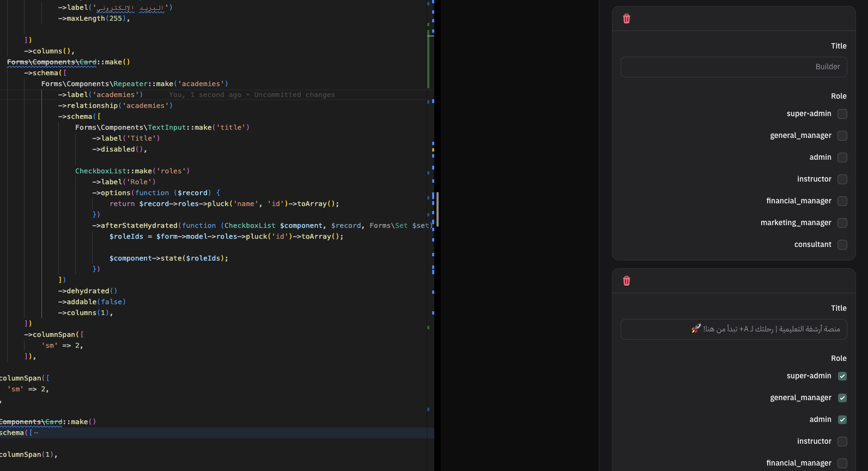Click the ->disabled(), code line
Screen dimensions: 868x471
pos(120,149)
